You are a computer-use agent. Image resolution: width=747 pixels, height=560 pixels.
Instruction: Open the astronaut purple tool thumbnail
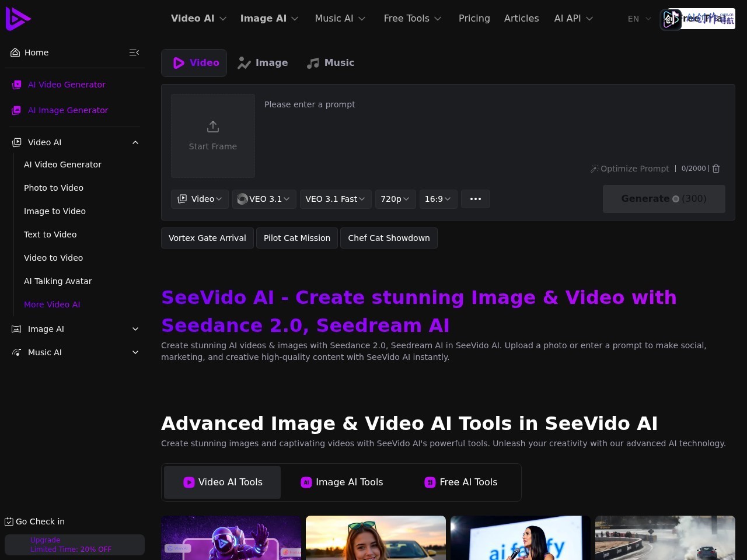click(x=231, y=538)
